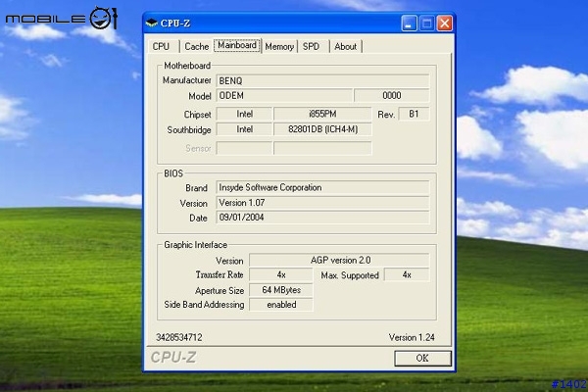Click the Side Band Addressing enabled field
This screenshot has width=588, height=392.
point(281,305)
